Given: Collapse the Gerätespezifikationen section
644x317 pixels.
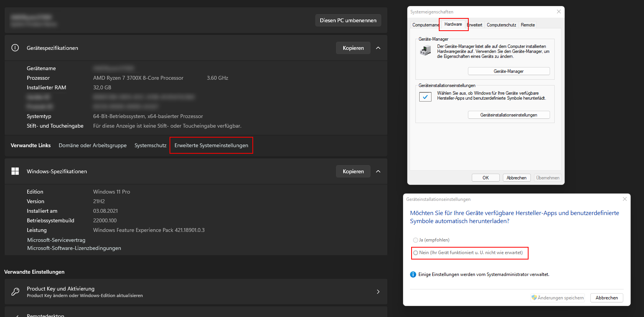Looking at the screenshot, I should (378, 48).
